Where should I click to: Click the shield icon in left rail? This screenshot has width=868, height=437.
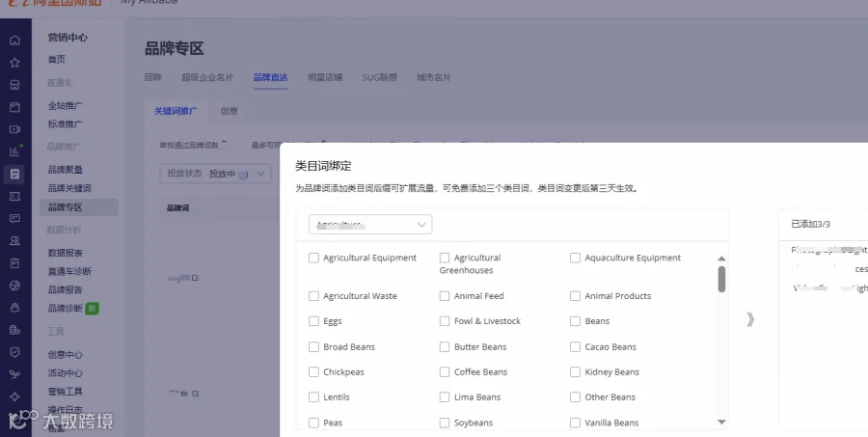(14, 352)
